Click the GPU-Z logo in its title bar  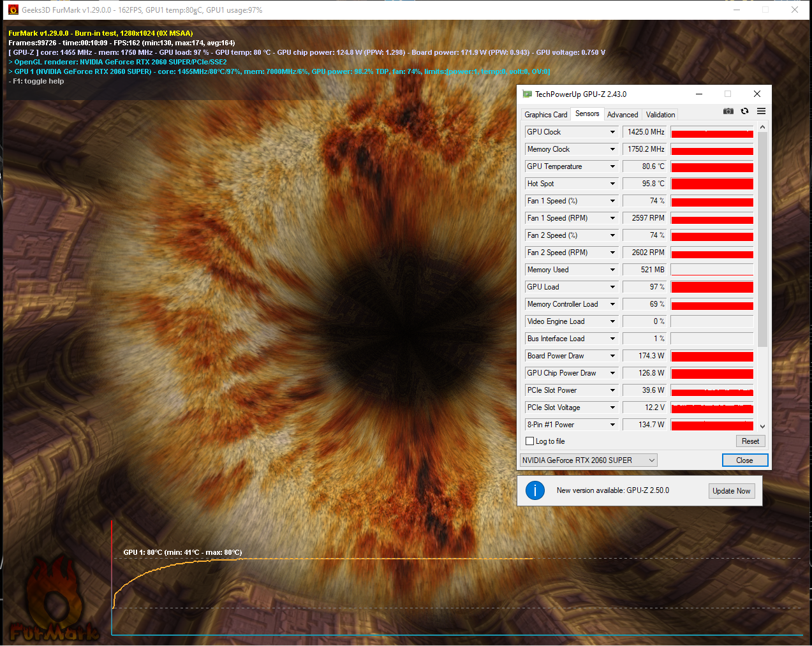click(527, 94)
